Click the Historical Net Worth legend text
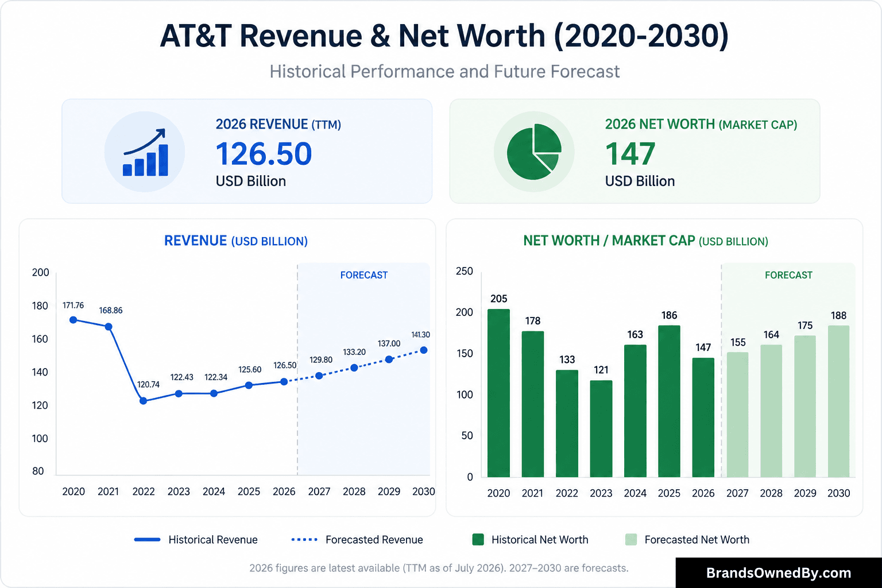Screen dimensions: 882x588 point(540,540)
